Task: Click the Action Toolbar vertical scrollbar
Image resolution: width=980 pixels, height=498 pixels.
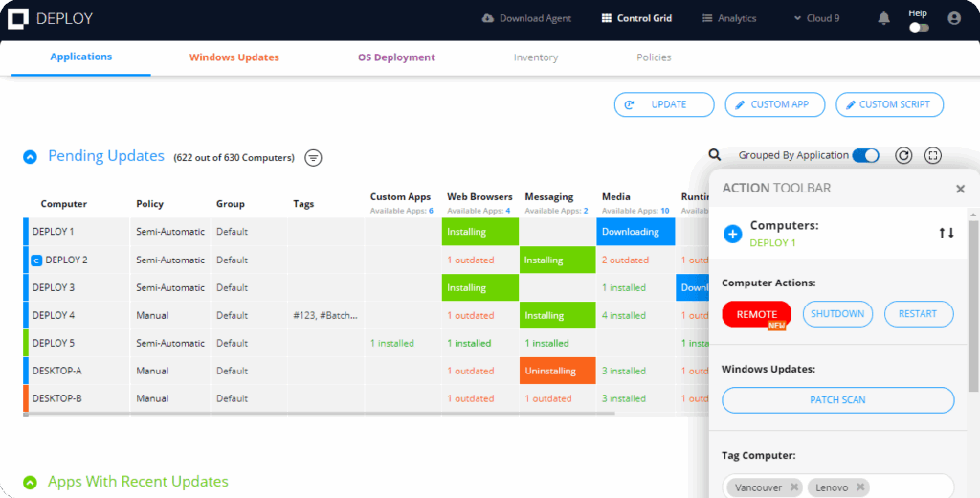Action: click(973, 306)
